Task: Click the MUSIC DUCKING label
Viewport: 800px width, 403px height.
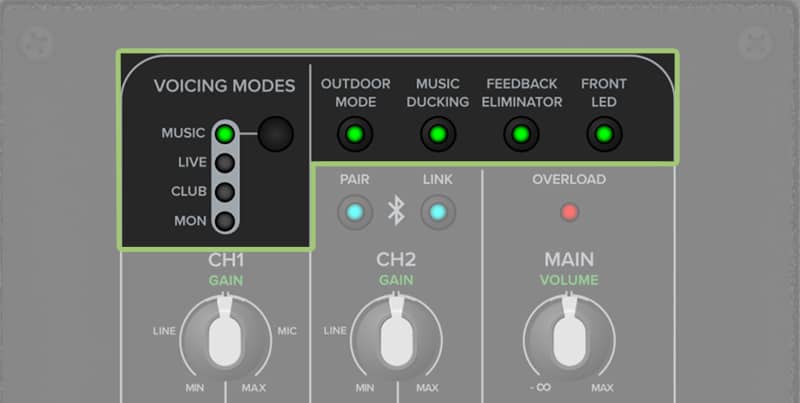Action: coord(438,93)
